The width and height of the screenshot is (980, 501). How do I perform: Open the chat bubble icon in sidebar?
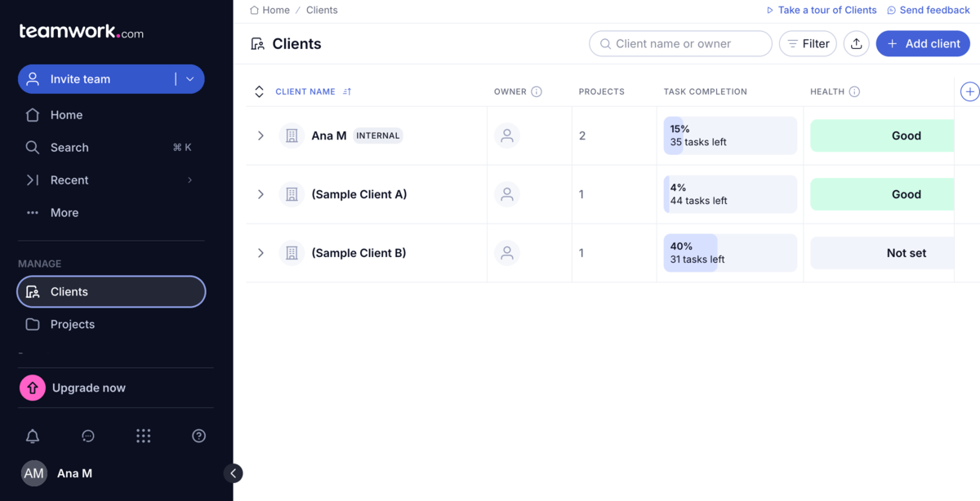[x=88, y=437]
